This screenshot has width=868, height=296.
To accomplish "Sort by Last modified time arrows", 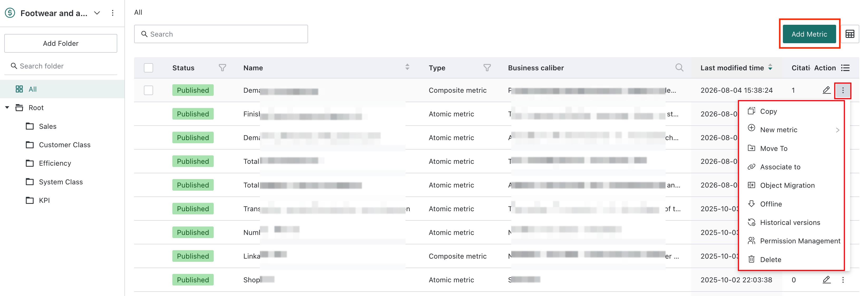I will coord(770,67).
